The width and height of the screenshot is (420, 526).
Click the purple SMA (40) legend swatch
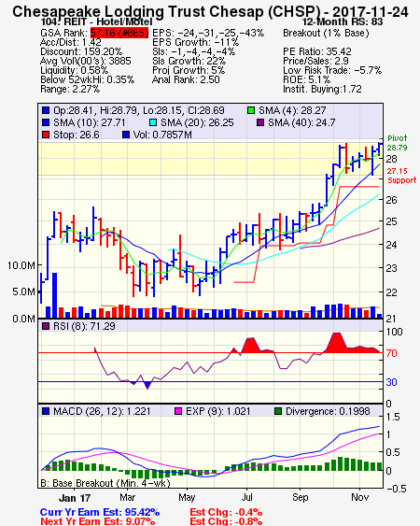coord(260,122)
